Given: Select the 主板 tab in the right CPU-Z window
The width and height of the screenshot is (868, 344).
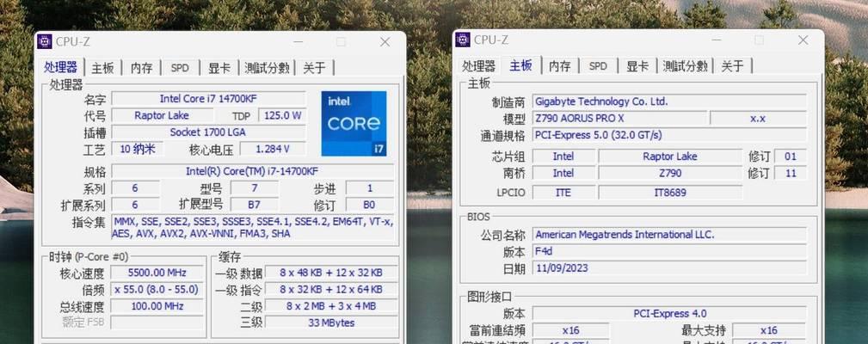Looking at the screenshot, I should (x=521, y=66).
